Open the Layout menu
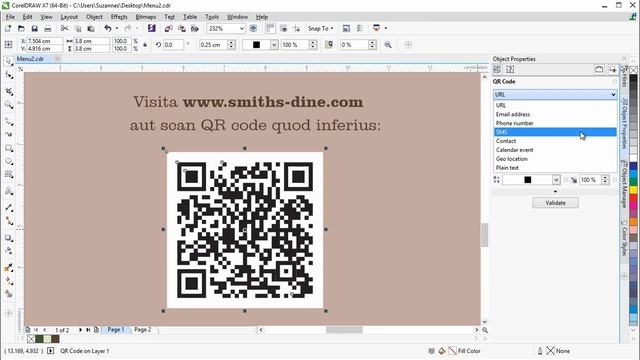Image resolution: width=640 pixels, height=360 pixels. pyautogui.click(x=69, y=17)
